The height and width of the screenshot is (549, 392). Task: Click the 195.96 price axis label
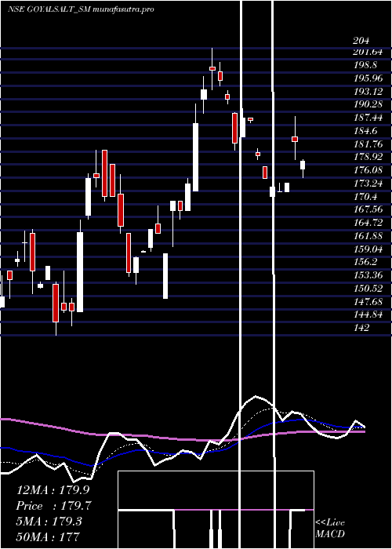[368, 78]
